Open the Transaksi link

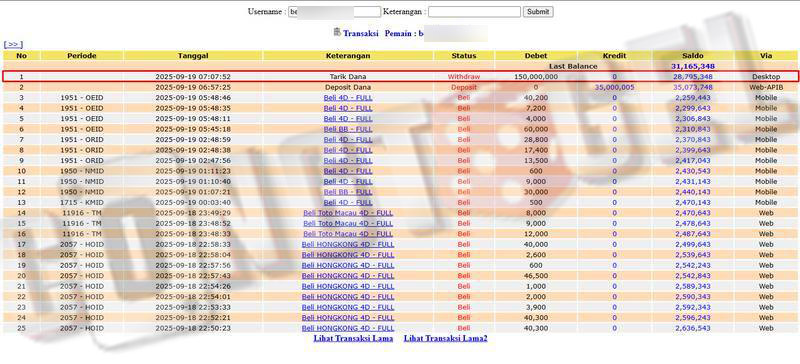(361, 33)
